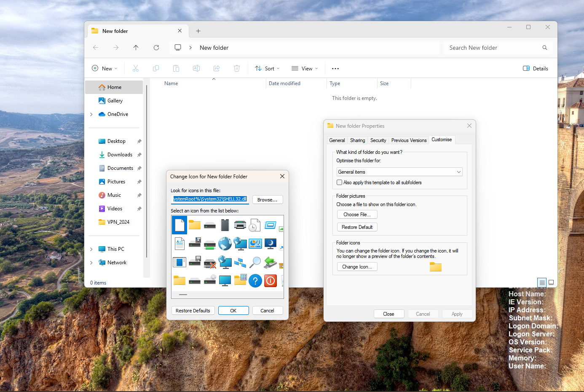This screenshot has height=392, width=584.
Task: Pick the magnifying glass icon
Action: [255, 262]
